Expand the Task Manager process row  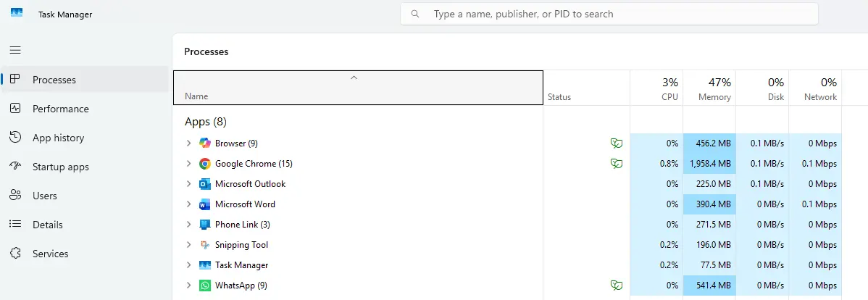click(188, 265)
